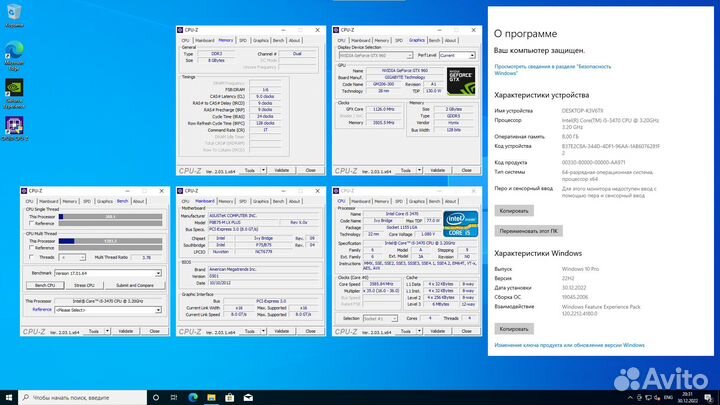This screenshot has width=720, height=405.
Task: Open the Threads count dropdown
Action: click(x=82, y=258)
